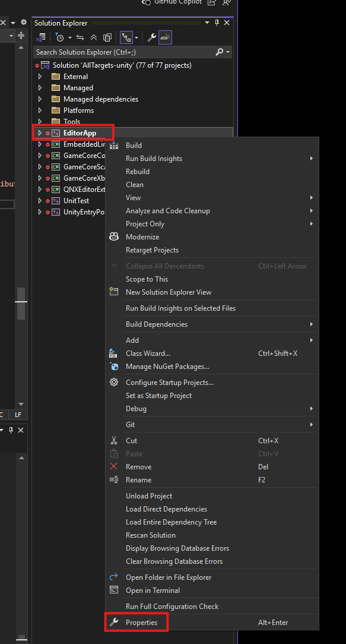Open the Analyze and Code Cleanup submenu
Image resolution: width=346 pixels, height=644 pixels.
click(212, 211)
